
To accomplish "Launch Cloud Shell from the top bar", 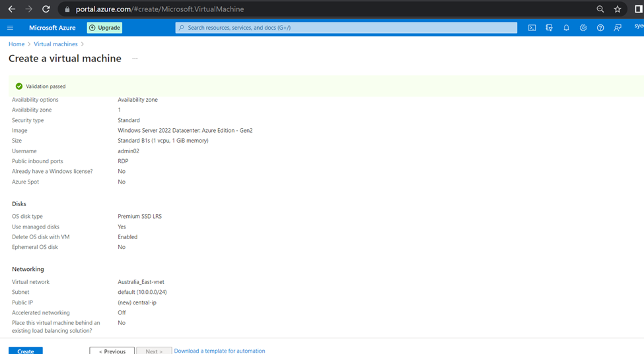I will click(x=532, y=28).
